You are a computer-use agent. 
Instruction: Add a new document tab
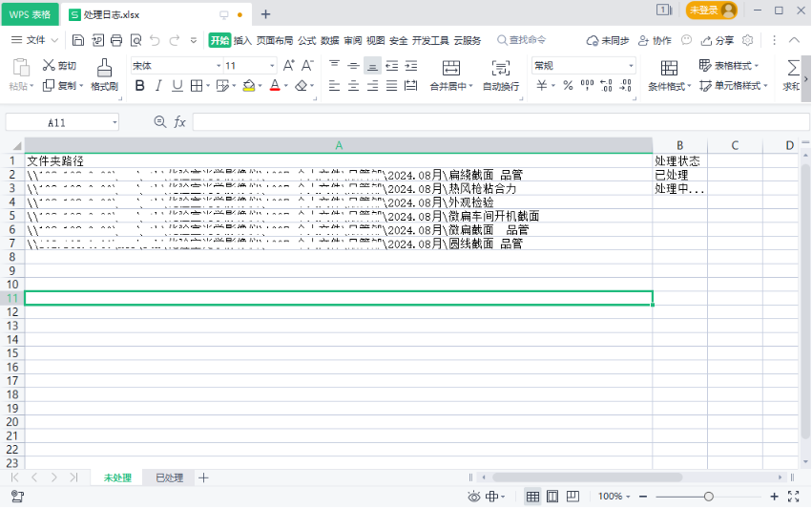[x=265, y=14]
